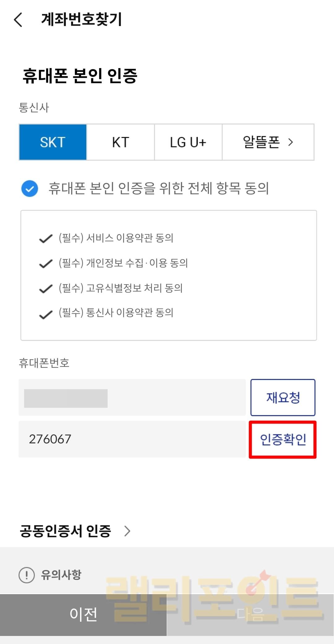Click the verification code field showing 276067
The width and height of the screenshot is (334, 644).
(x=132, y=439)
